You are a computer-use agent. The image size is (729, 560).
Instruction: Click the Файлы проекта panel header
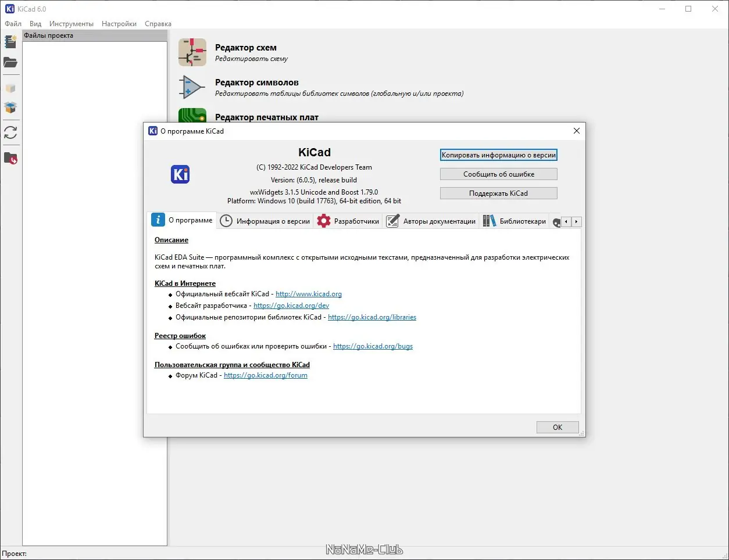point(95,35)
